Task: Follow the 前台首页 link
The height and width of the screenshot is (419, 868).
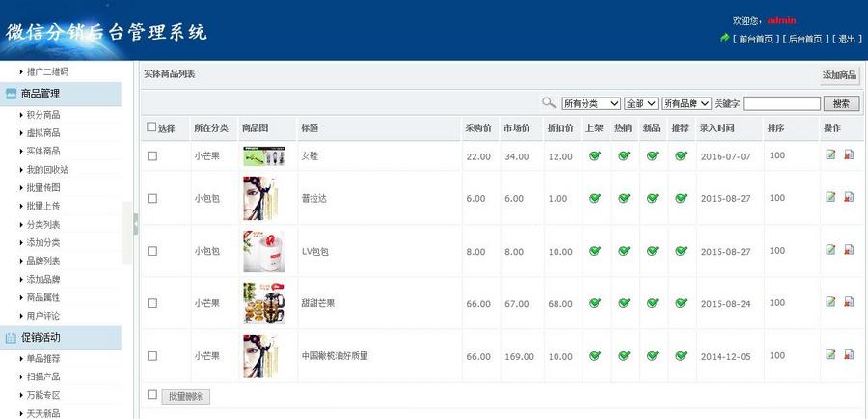Action: click(x=755, y=39)
